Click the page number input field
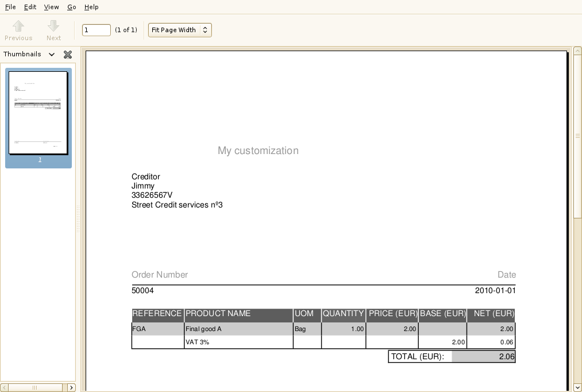The image size is (582, 392). coord(97,30)
